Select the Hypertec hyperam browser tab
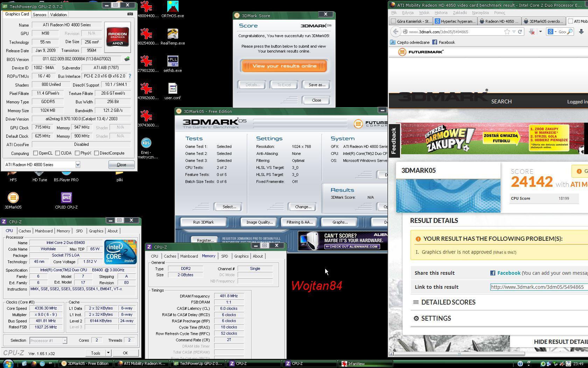Viewport: 588px width, 368px height. click(455, 21)
